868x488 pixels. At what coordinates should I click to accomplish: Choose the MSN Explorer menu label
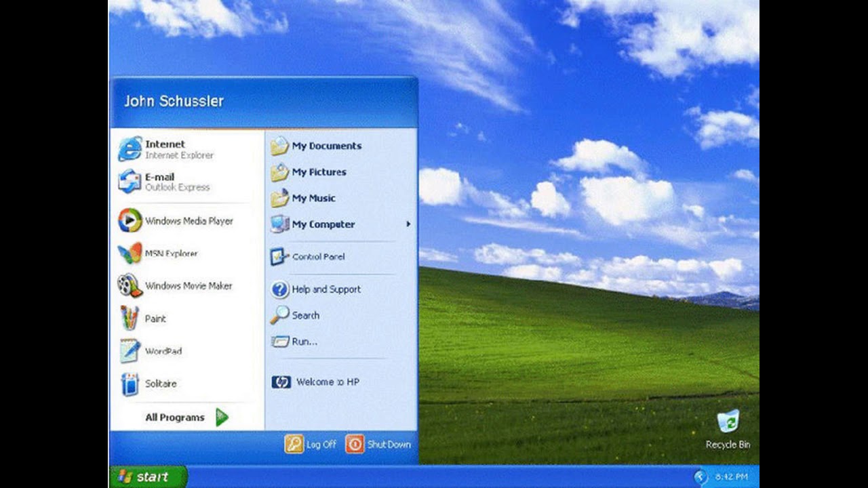(x=171, y=253)
